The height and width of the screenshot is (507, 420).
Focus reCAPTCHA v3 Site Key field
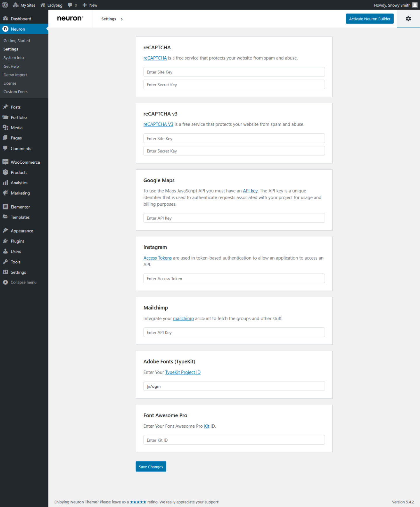point(234,138)
